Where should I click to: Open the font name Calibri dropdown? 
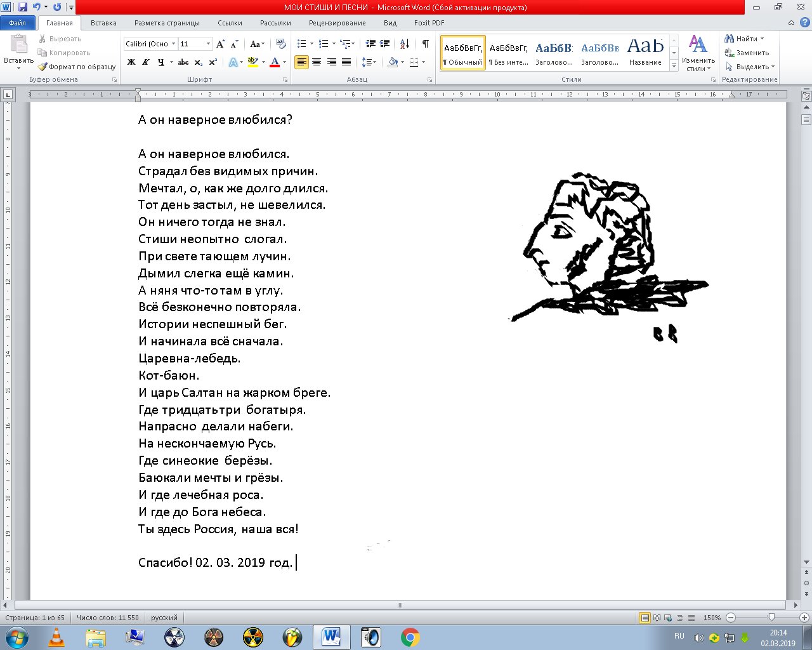173,44
